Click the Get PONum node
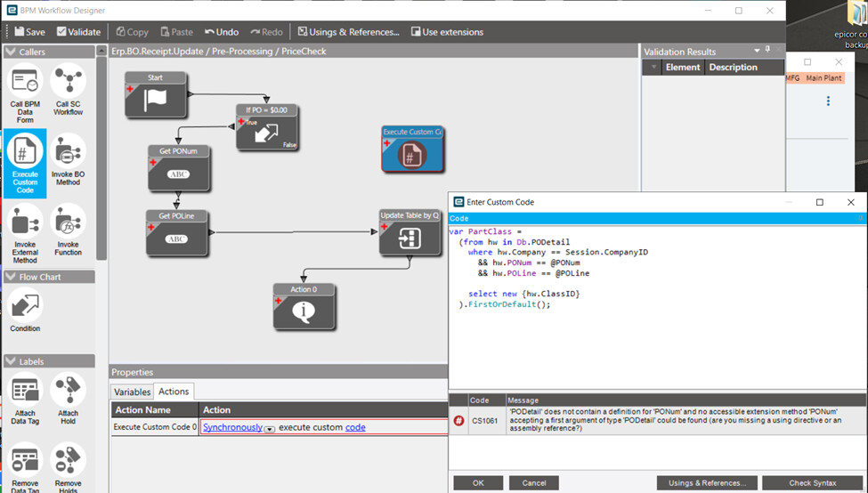This screenshot has width=868, height=493. pos(178,168)
